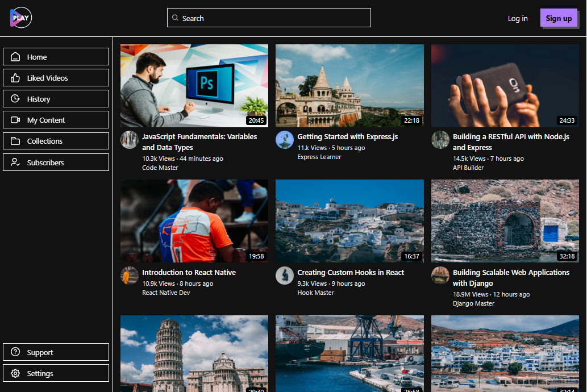The image size is (587, 392).
Task: Click the search magnifier icon
Action: click(175, 18)
